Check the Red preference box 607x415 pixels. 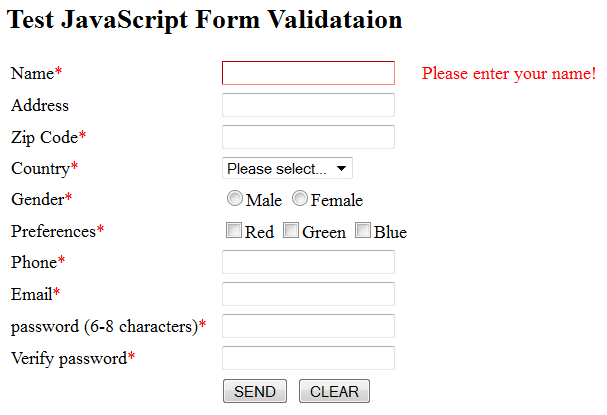pos(234,231)
